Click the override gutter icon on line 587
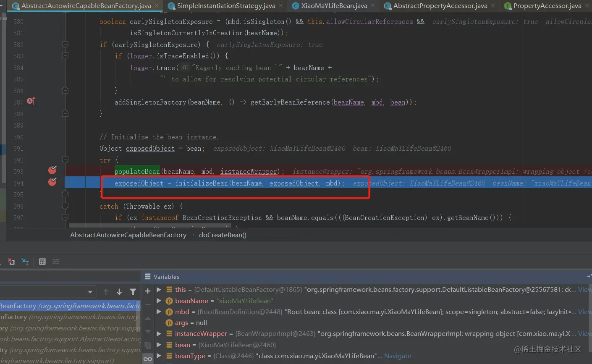The height and width of the screenshot is (364, 592). click(31, 101)
